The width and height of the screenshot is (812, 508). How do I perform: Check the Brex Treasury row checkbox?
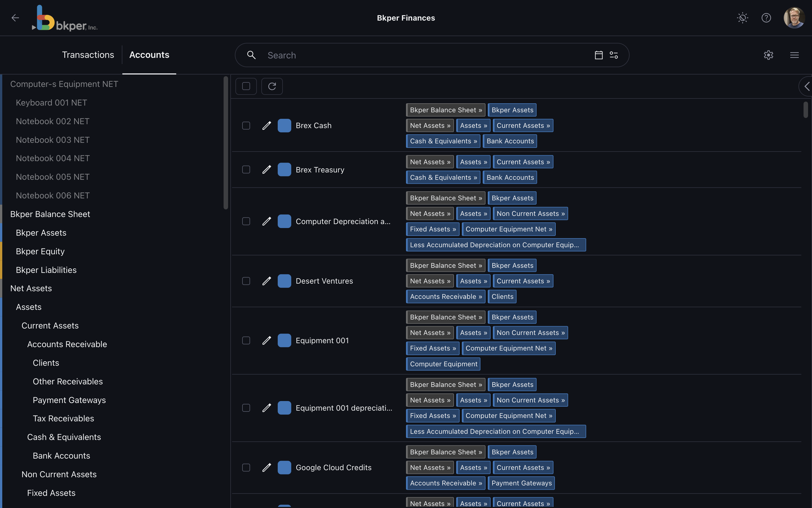(x=246, y=170)
